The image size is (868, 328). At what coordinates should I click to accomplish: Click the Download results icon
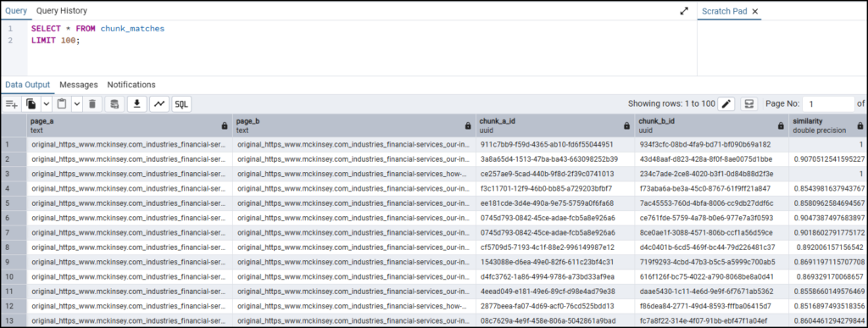click(x=136, y=104)
